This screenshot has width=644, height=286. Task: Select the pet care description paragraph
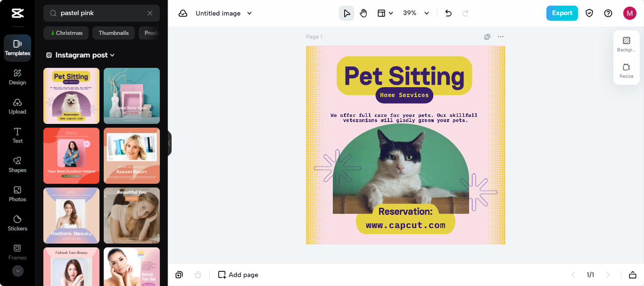pyautogui.click(x=405, y=118)
